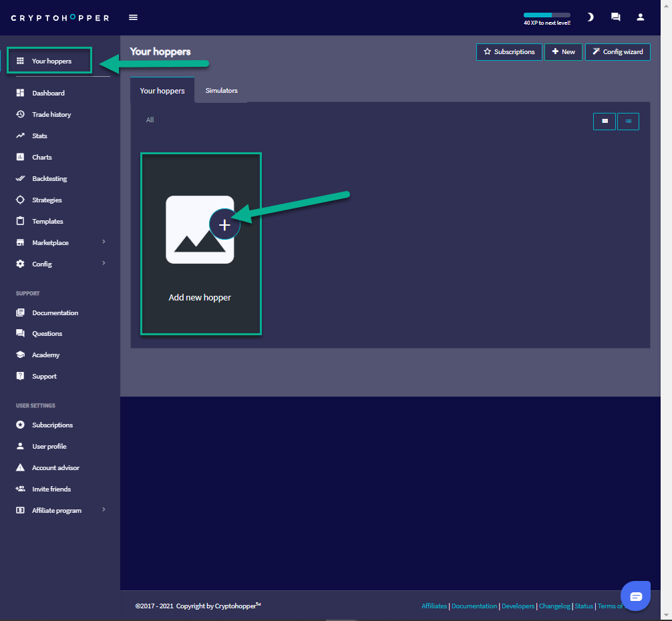Toggle dark mode moon icon

coord(590,17)
